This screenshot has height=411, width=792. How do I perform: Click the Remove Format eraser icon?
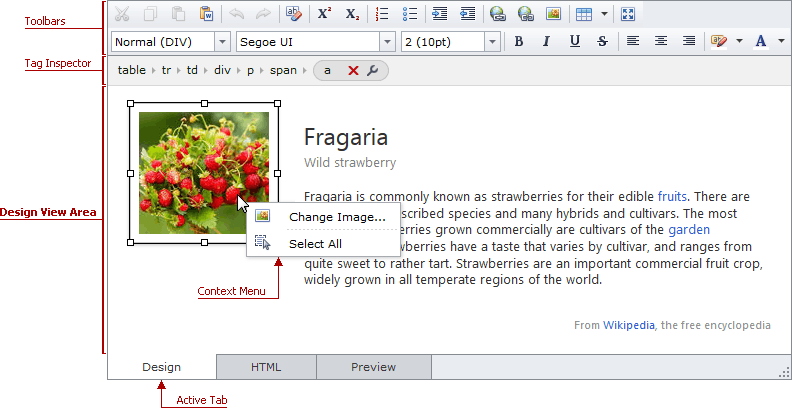(293, 14)
